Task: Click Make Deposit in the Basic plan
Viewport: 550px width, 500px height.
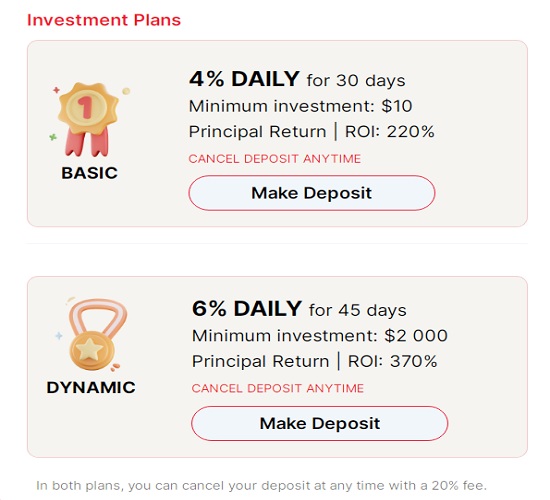Action: (x=311, y=193)
